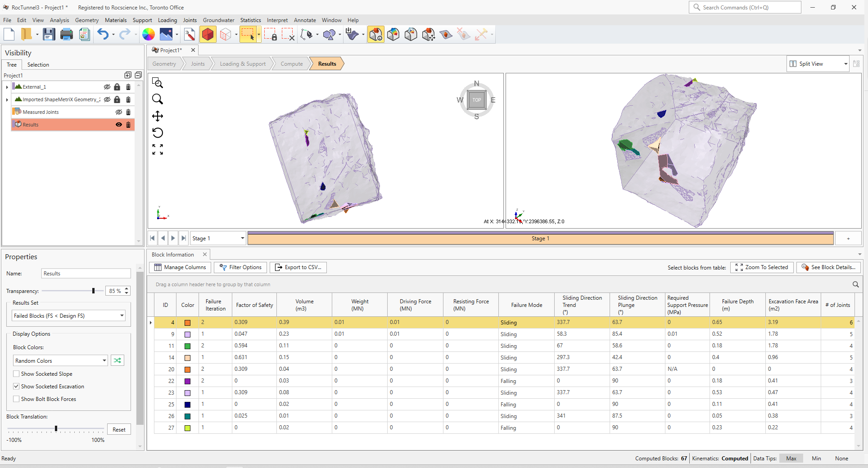Click the Save icon in toolbar
The height and width of the screenshot is (468, 868).
coord(49,34)
